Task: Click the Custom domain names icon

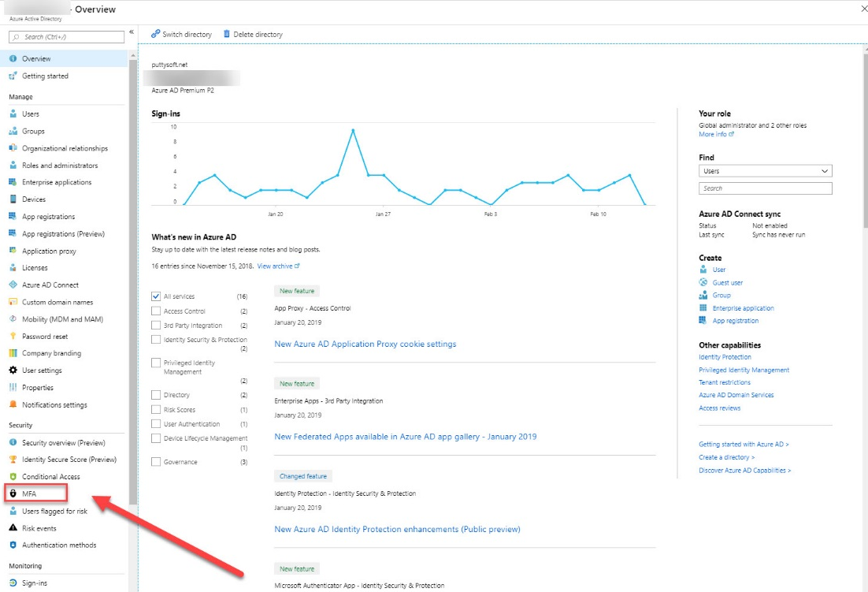Action: tap(13, 302)
